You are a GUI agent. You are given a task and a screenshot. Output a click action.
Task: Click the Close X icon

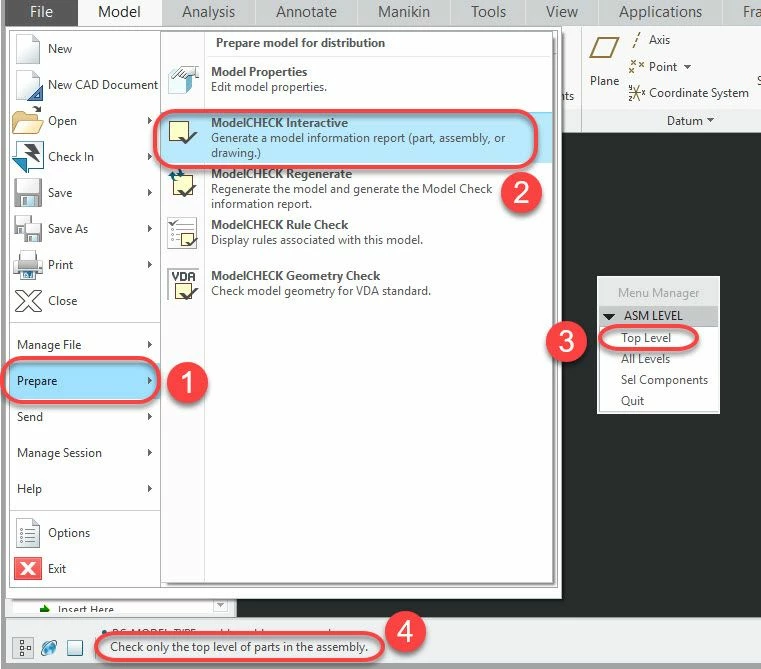28,301
